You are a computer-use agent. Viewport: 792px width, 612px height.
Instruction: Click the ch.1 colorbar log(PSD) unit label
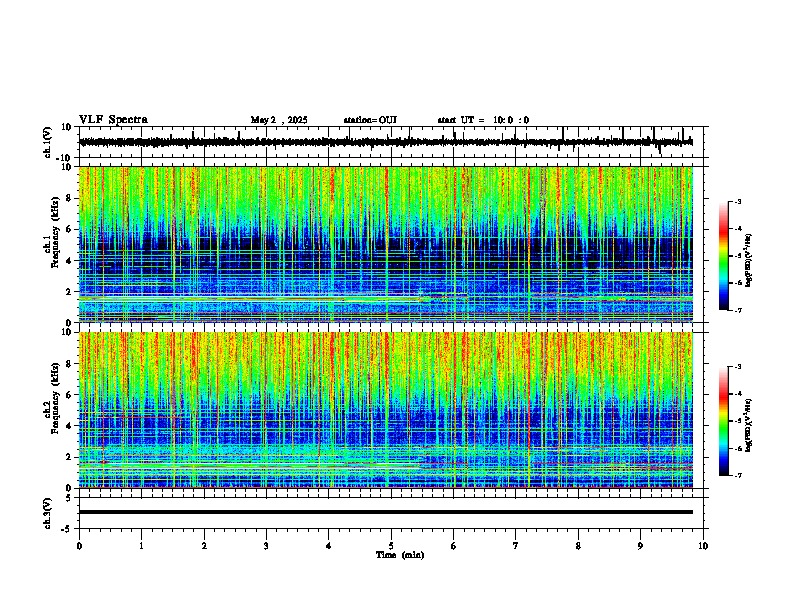749,261
